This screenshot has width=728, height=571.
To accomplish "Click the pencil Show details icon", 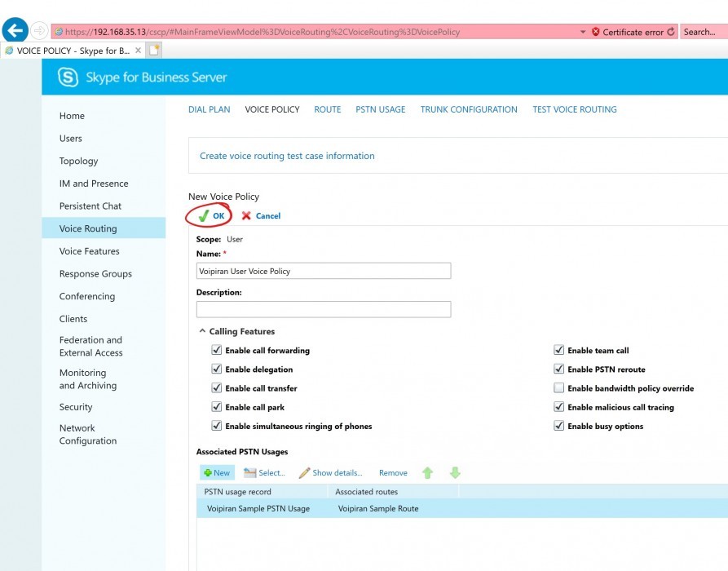I will (x=305, y=472).
